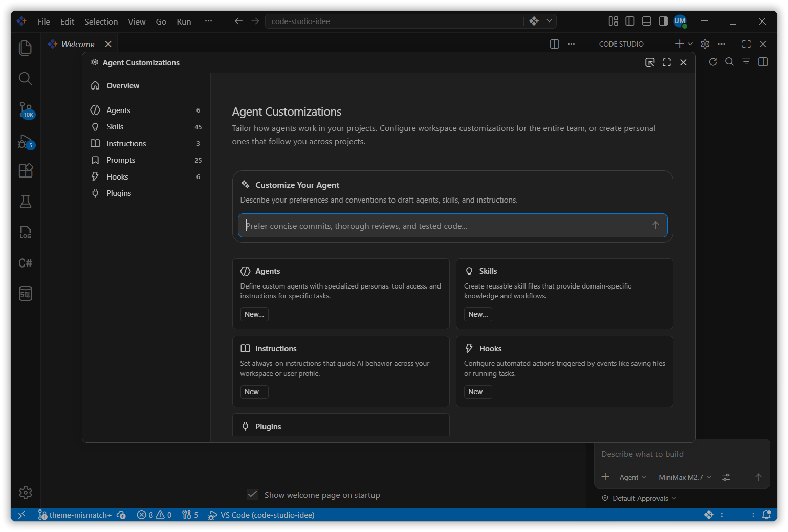Image resolution: width=788 pixels, height=532 pixels.
Task: Toggle the secondary side bar
Action: pos(663,21)
